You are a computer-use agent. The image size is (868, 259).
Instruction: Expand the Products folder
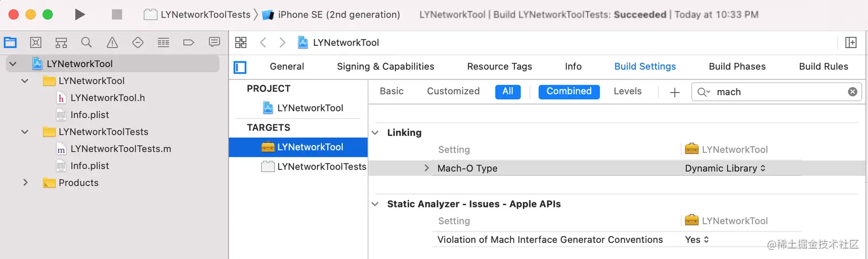click(25, 183)
